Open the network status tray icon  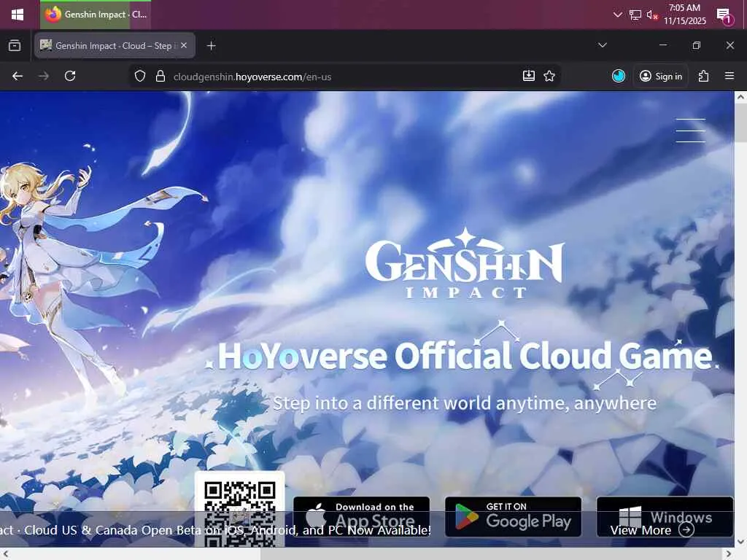635,15
